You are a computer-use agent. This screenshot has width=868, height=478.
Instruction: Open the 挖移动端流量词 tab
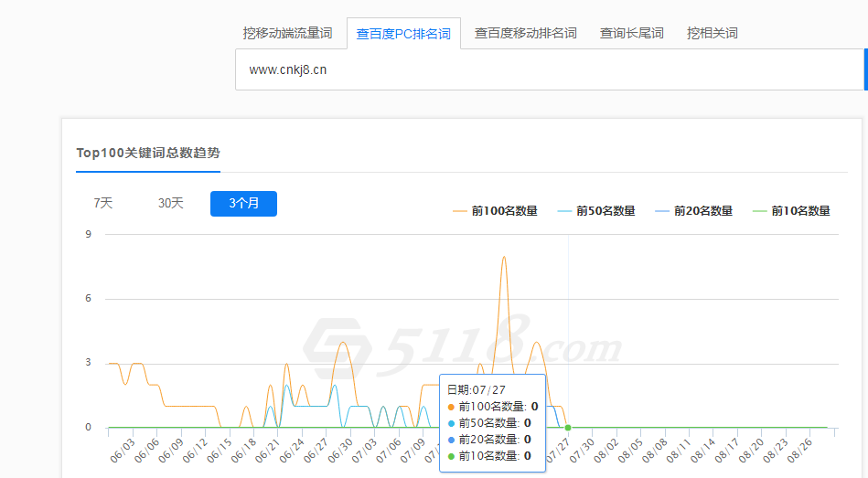pos(287,33)
